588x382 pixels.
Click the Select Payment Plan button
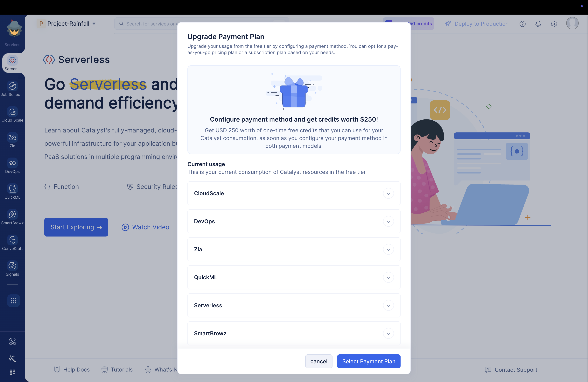pos(369,361)
